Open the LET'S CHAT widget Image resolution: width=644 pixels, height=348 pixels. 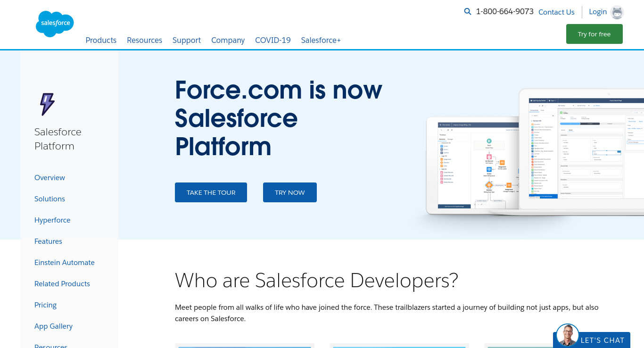tap(592, 340)
